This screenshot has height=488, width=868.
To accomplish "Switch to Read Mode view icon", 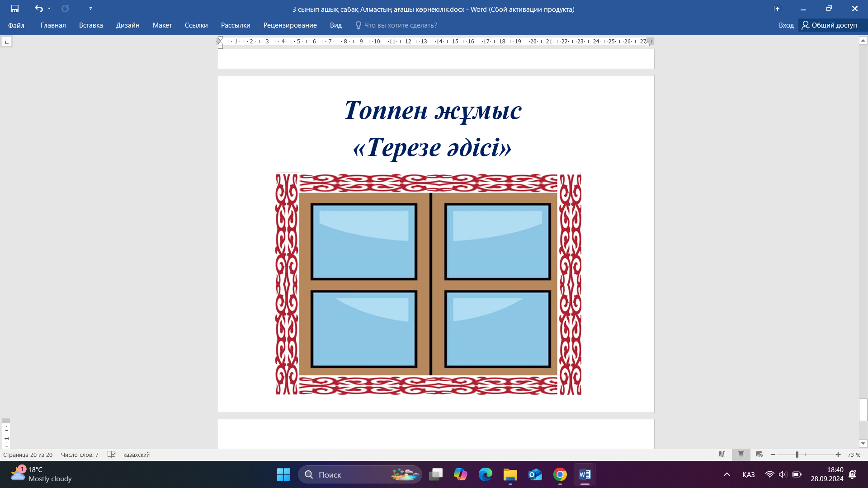I will [x=722, y=455].
